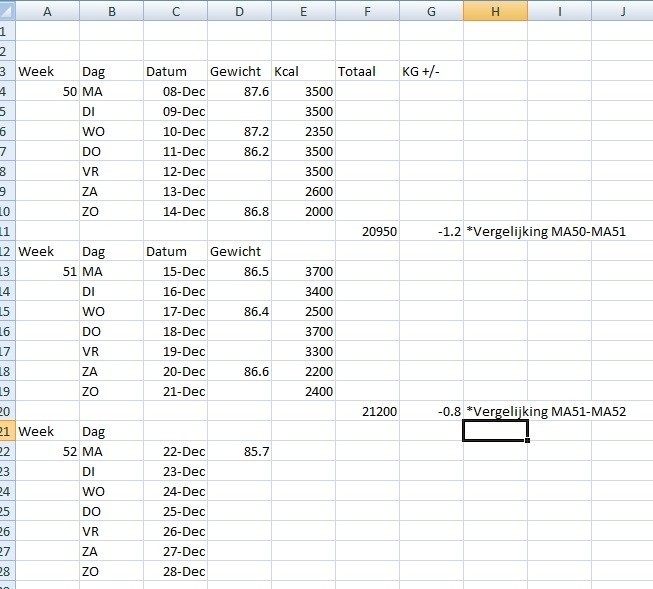Select the -1.2 KG difference cell
653x589 pixels.
(x=431, y=231)
